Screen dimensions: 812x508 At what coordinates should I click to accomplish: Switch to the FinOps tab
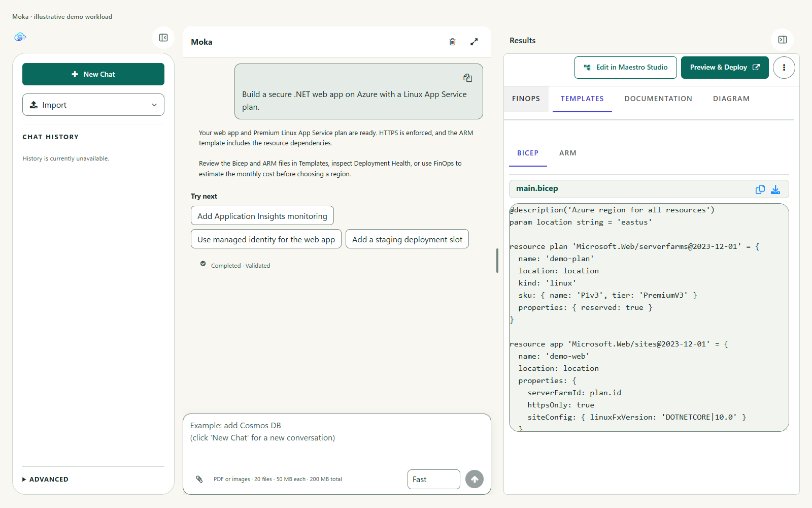(526, 99)
